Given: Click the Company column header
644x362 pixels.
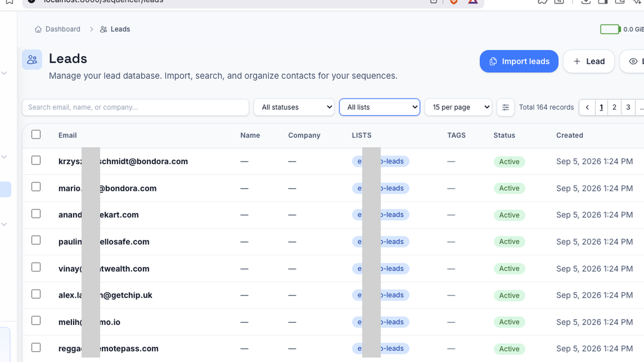Looking at the screenshot, I should pos(304,135).
